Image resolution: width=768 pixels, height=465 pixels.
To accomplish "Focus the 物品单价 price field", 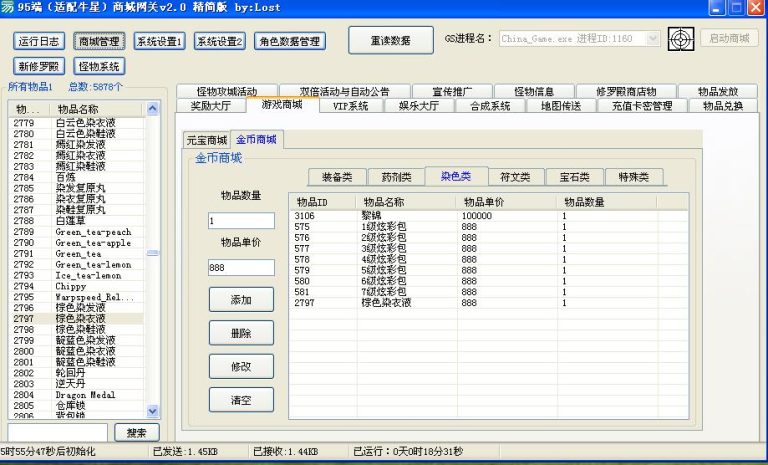I will (241, 267).
